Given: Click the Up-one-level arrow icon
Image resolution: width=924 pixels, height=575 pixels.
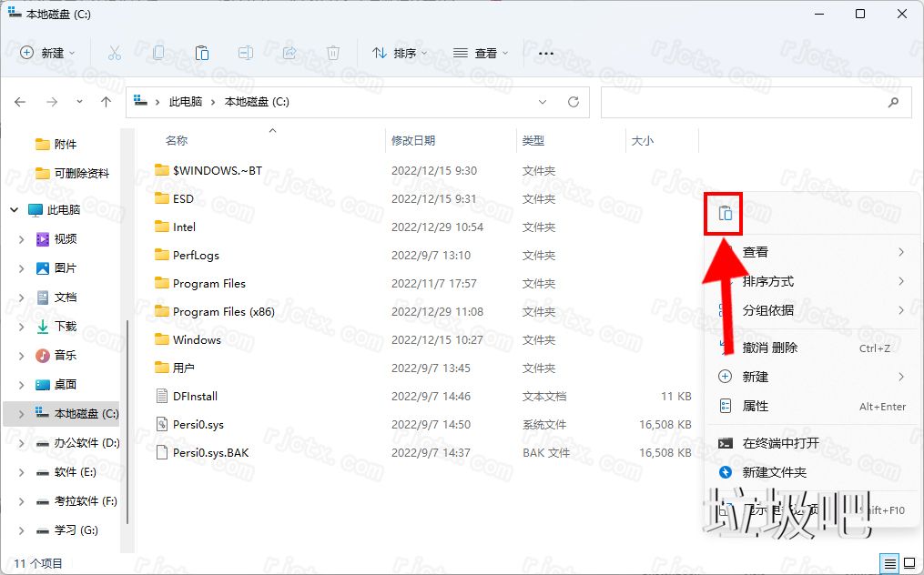Looking at the screenshot, I should click(106, 102).
